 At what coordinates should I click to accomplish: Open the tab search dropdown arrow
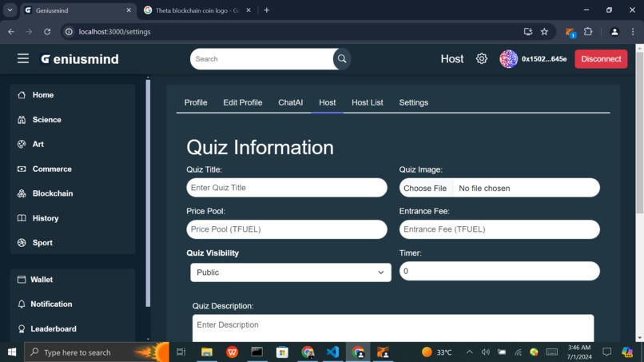pos(10,10)
